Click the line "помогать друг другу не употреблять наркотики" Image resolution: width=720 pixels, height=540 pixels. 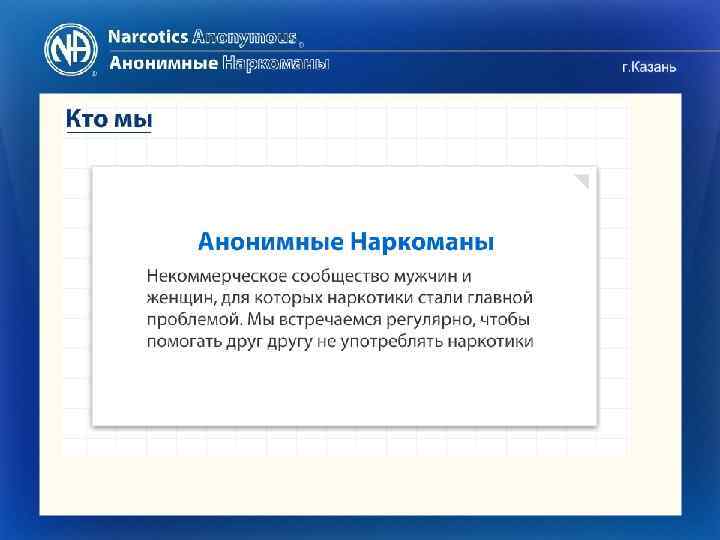point(340,342)
